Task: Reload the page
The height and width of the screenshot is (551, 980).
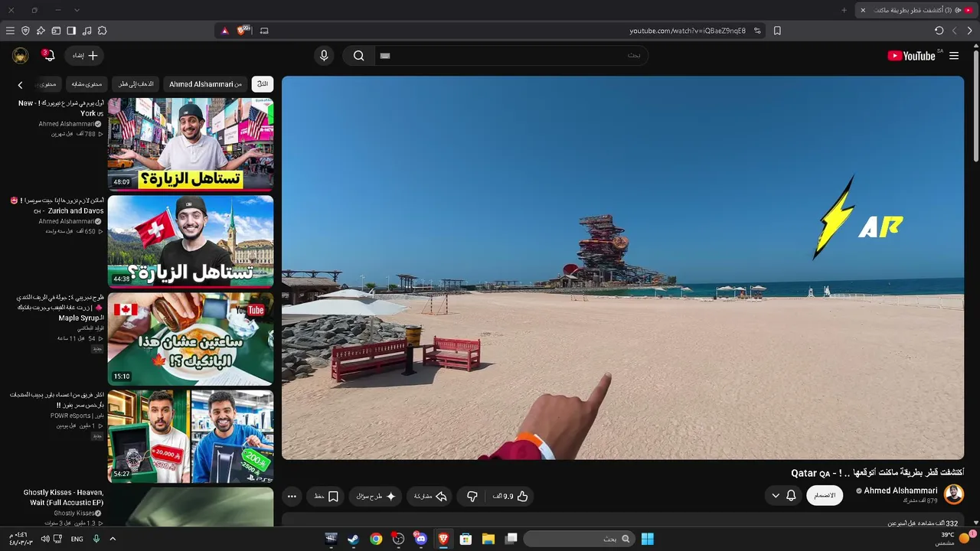Action: click(939, 31)
